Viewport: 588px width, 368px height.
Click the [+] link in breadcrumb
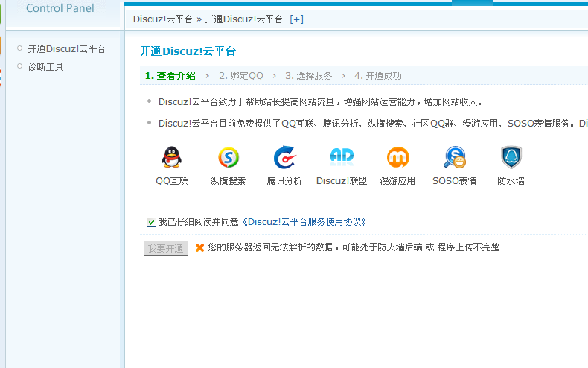(297, 19)
